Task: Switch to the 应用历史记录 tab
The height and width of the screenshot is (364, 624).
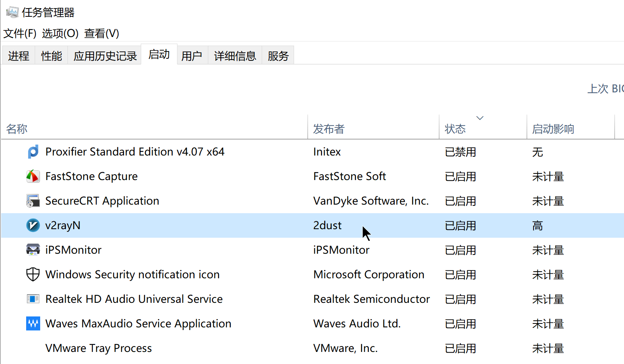Action: 105,56
